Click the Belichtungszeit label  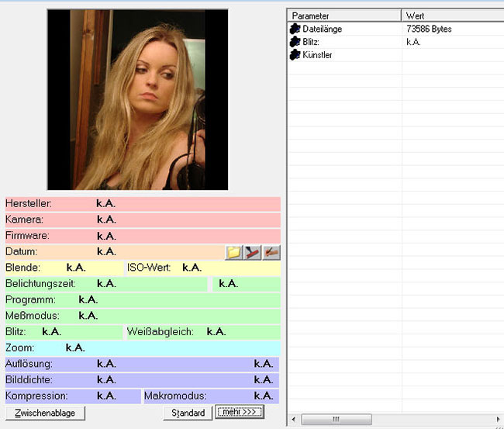tap(40, 284)
